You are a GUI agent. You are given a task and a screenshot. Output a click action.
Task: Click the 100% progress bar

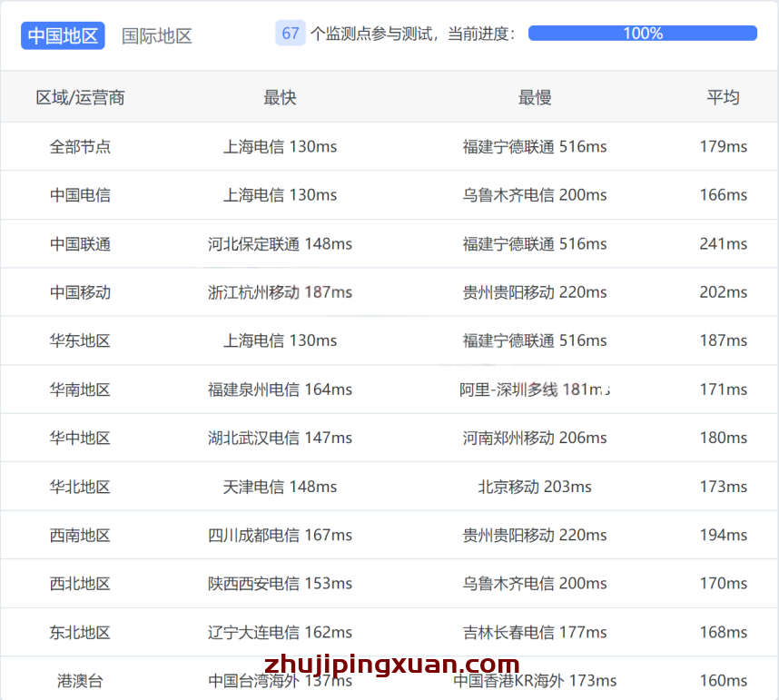tap(643, 34)
